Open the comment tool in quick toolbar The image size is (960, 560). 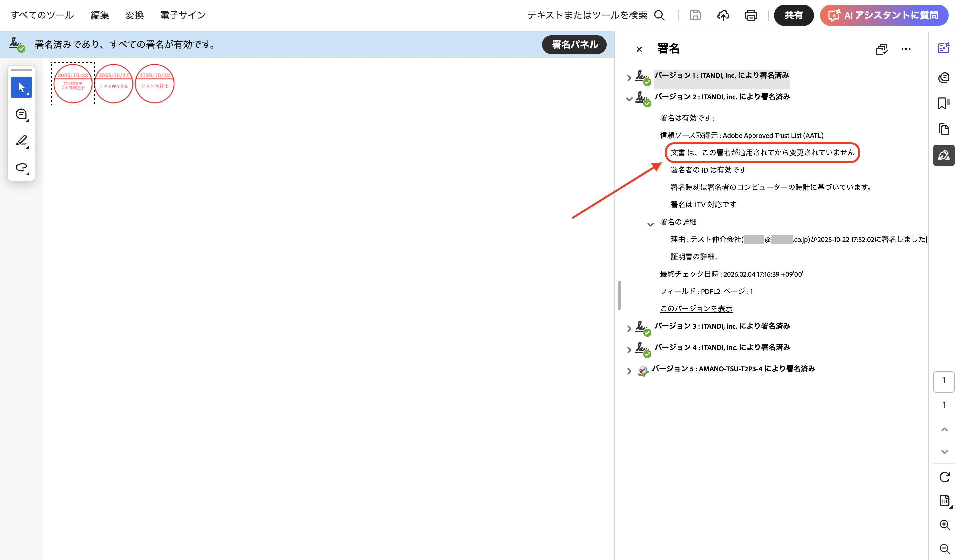pyautogui.click(x=21, y=114)
